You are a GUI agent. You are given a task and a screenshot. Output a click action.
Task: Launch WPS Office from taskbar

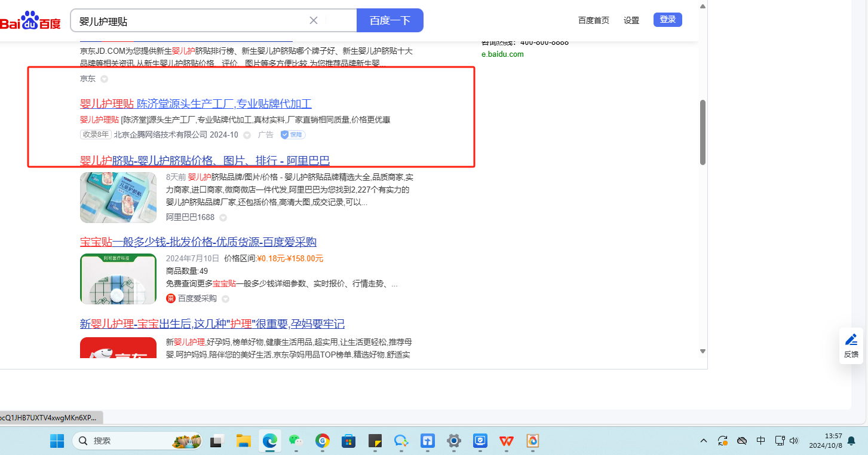pos(507,441)
